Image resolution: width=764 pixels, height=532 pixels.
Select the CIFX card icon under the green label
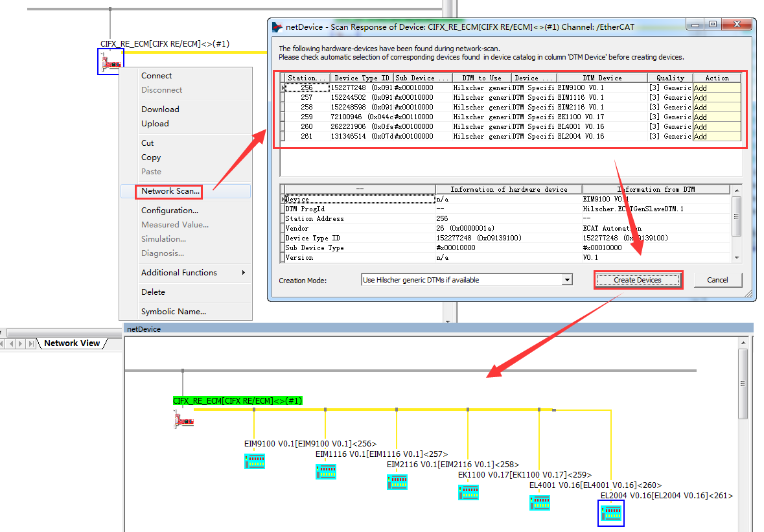coord(183,419)
